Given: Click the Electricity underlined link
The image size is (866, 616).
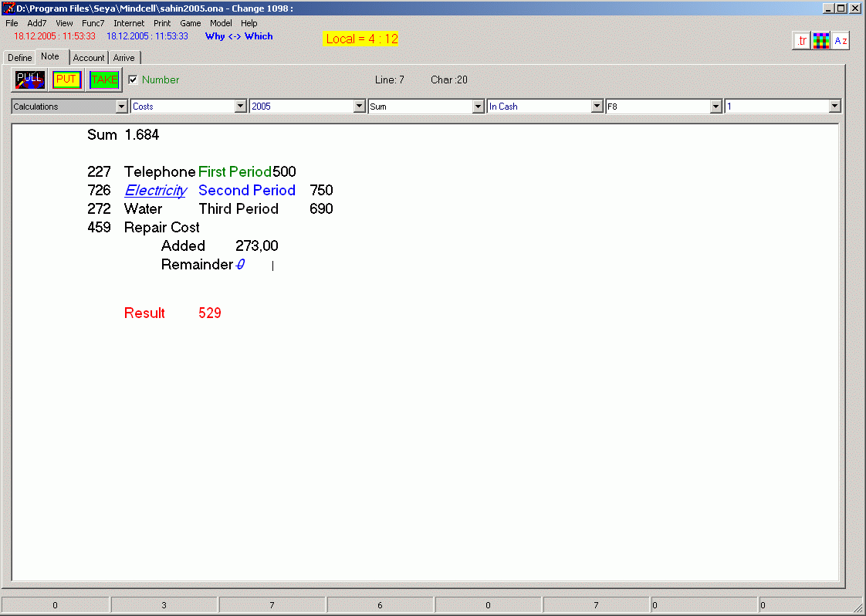Looking at the screenshot, I should coord(156,191).
